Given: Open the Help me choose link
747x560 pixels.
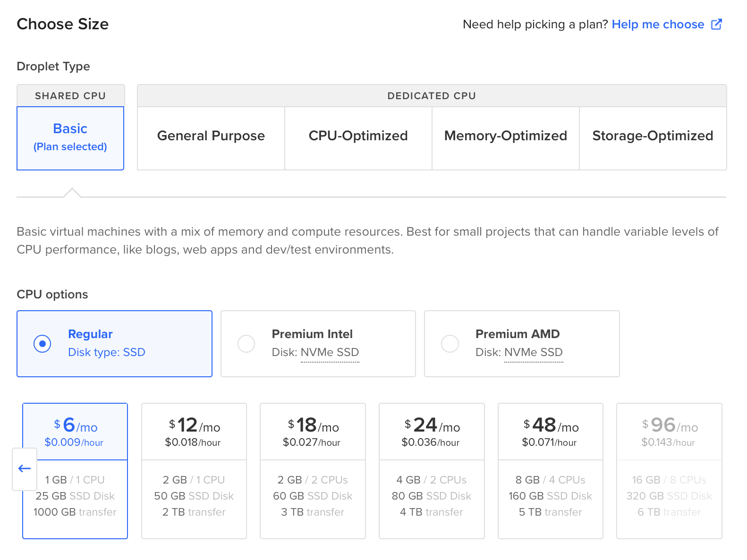Looking at the screenshot, I should click(x=657, y=24).
